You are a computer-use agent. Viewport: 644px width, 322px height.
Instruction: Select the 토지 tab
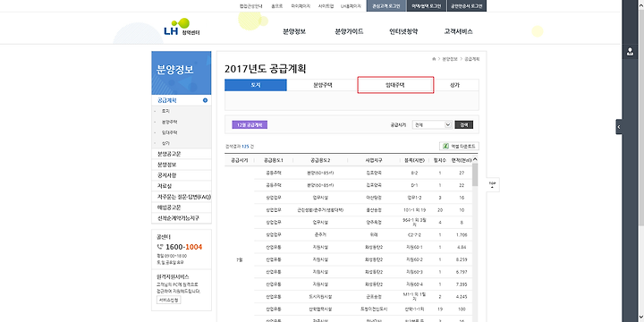(x=256, y=85)
